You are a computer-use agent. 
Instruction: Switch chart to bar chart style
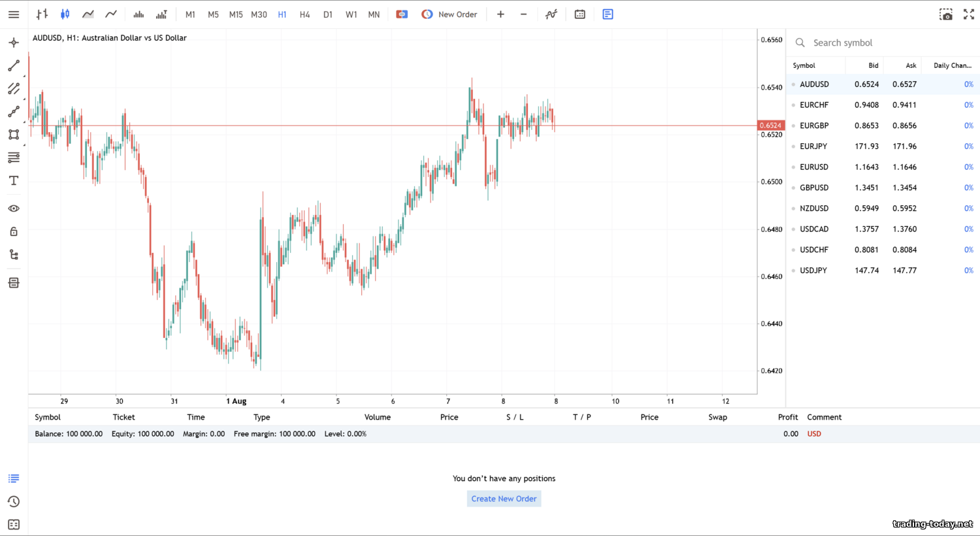42,14
